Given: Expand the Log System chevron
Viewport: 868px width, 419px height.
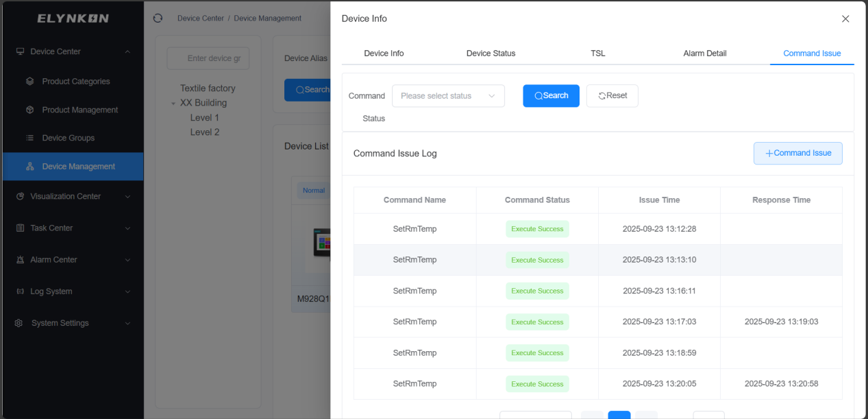Looking at the screenshot, I should [127, 291].
